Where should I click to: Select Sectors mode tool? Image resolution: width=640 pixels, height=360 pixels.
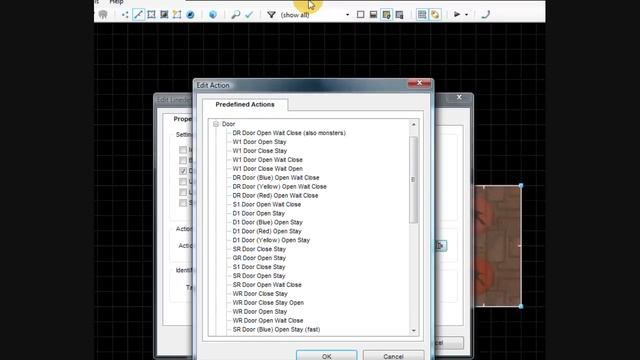[x=151, y=15]
